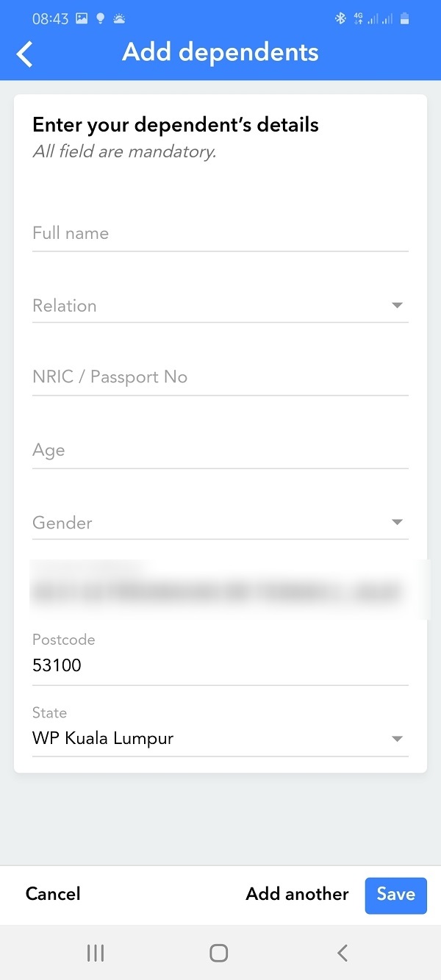441x980 pixels.
Task: Tap the image notification icon
Action: click(x=82, y=18)
